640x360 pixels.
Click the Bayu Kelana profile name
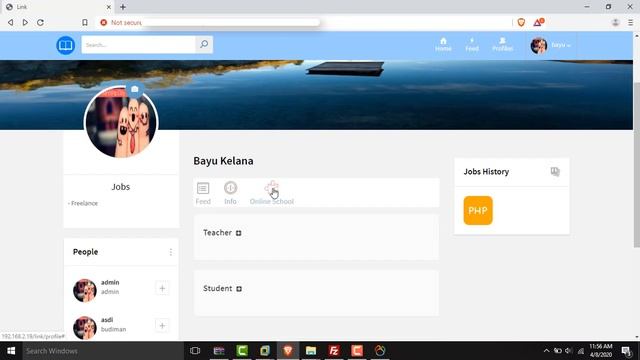click(223, 161)
